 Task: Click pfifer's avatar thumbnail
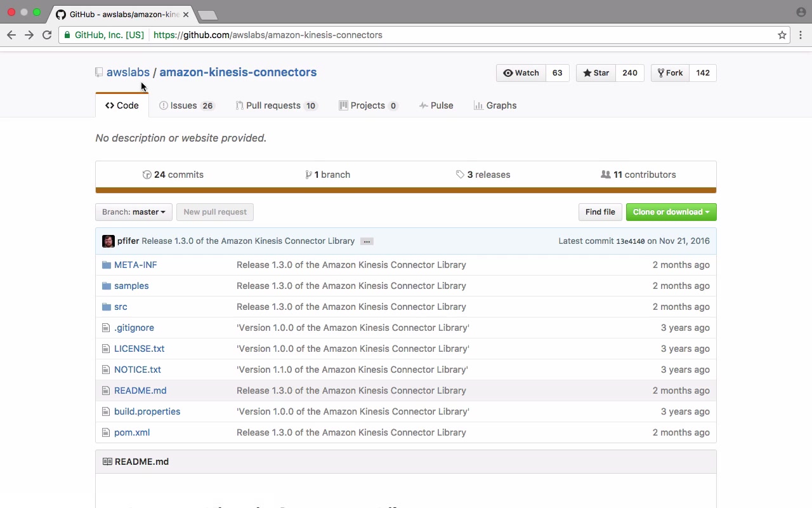(x=108, y=241)
